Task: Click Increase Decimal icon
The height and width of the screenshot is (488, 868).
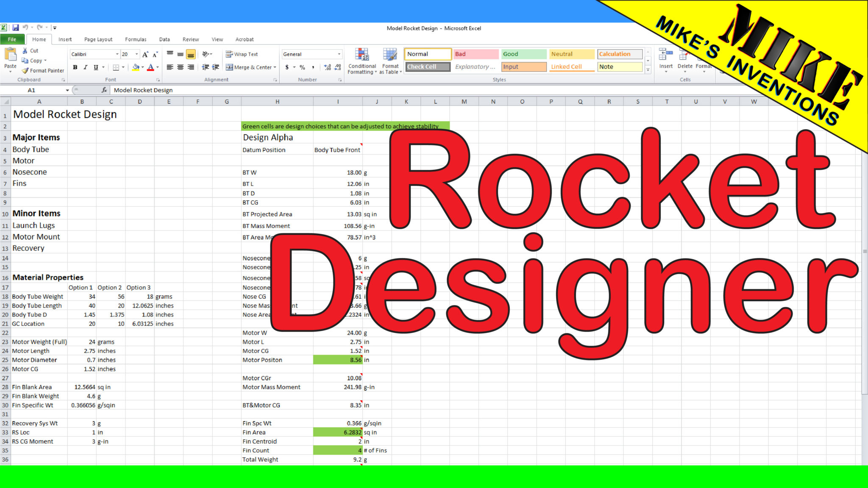Action: click(x=327, y=67)
